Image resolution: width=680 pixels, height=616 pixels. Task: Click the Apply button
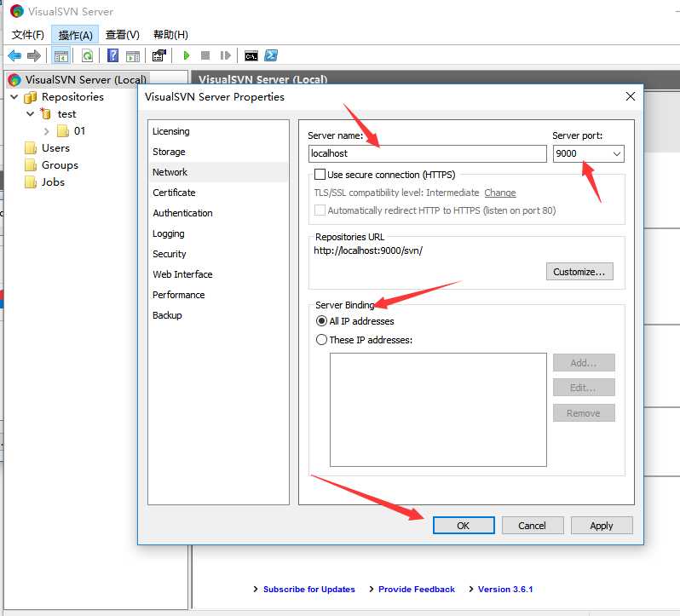602,526
